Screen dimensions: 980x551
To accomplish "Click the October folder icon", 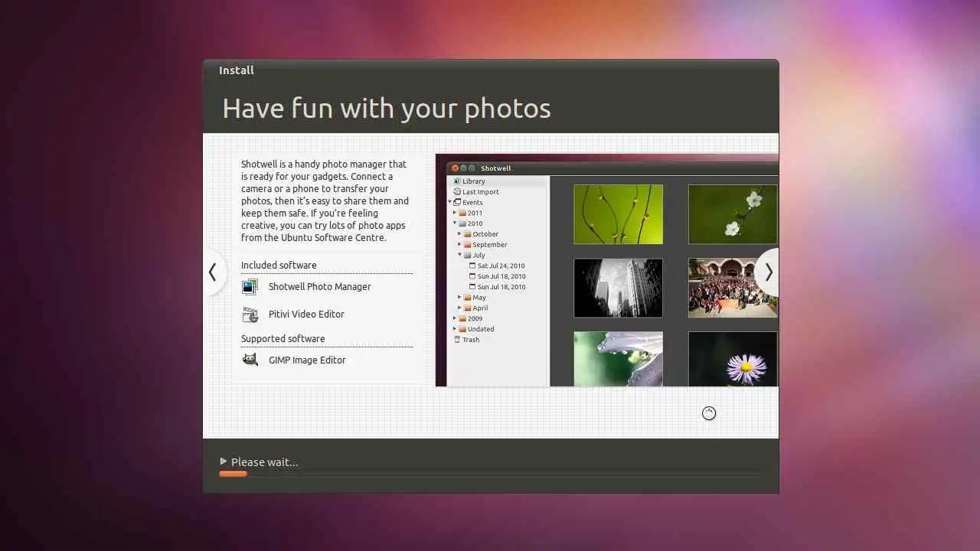I will tap(468, 234).
